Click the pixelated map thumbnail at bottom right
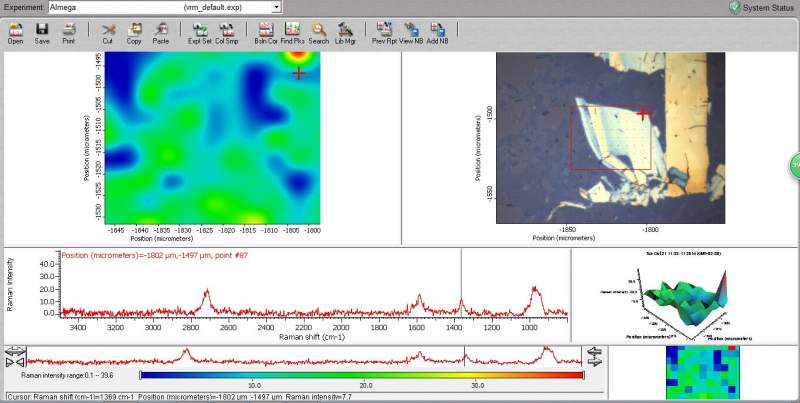The width and height of the screenshot is (800, 403). coord(703,372)
